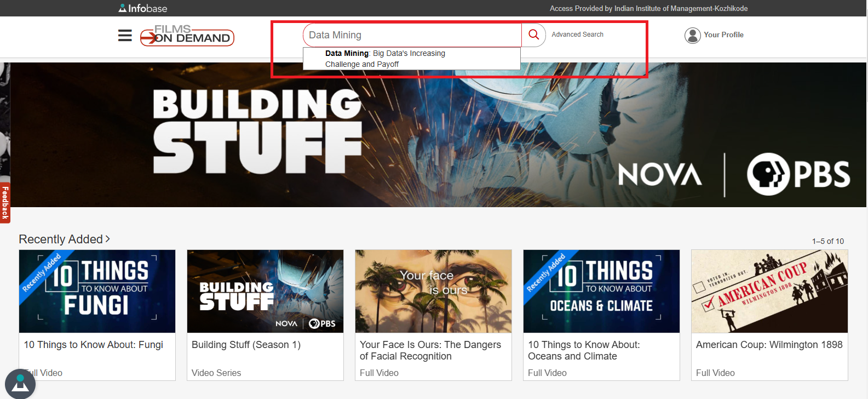Image resolution: width=868 pixels, height=399 pixels.
Task: Click the Your Profile avatar icon
Action: coord(692,35)
